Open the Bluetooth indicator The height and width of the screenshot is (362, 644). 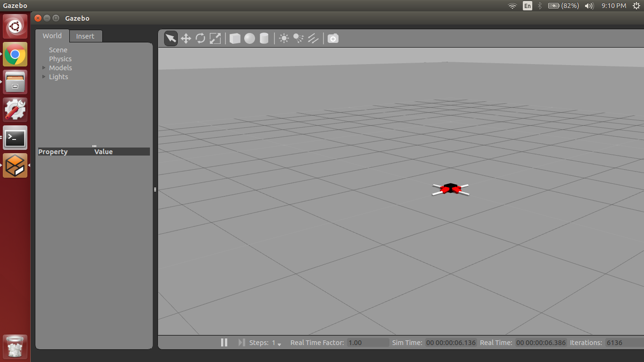(540, 6)
